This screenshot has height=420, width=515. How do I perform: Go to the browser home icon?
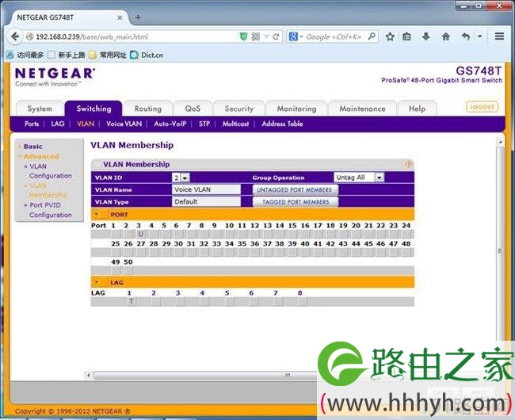446,36
